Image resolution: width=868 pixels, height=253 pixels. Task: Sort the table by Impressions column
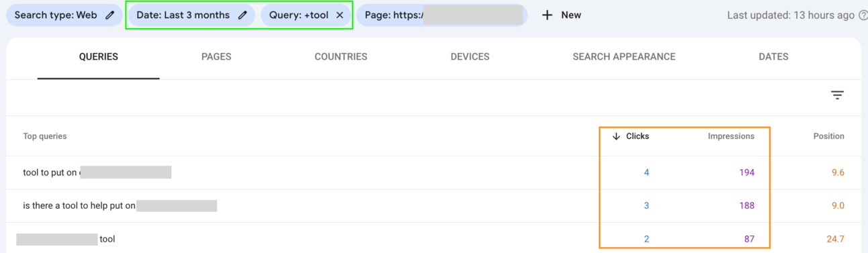click(731, 136)
